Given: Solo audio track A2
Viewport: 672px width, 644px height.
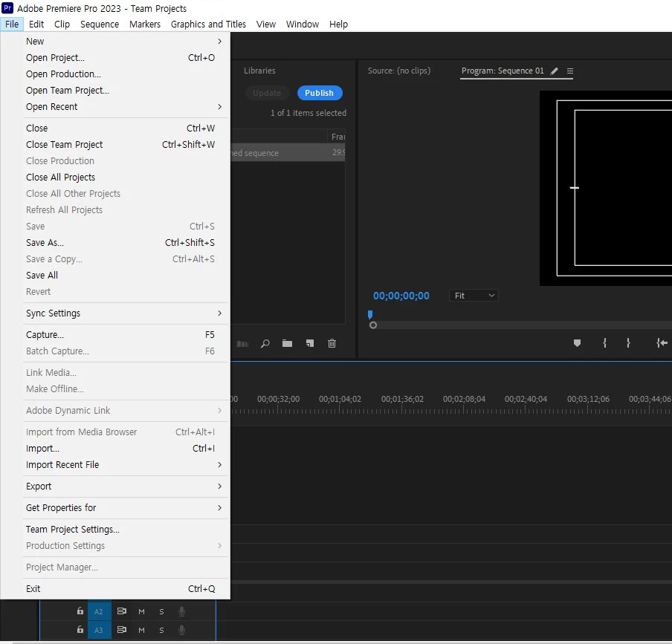Looking at the screenshot, I should pyautogui.click(x=161, y=611).
